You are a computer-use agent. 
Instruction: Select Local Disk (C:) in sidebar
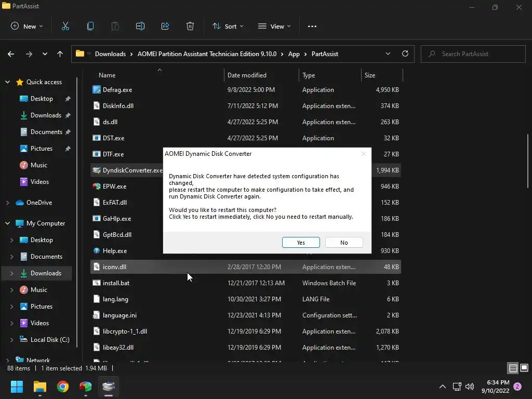tap(50, 340)
